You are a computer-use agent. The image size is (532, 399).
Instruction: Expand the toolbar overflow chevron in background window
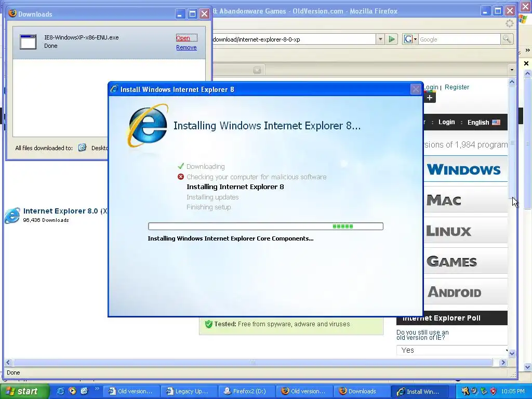click(x=527, y=50)
